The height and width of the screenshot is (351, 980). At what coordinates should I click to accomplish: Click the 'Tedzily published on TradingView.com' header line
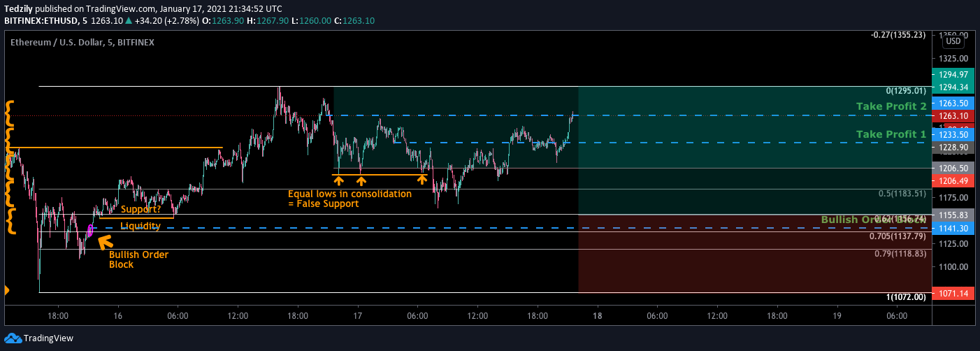coord(143,9)
